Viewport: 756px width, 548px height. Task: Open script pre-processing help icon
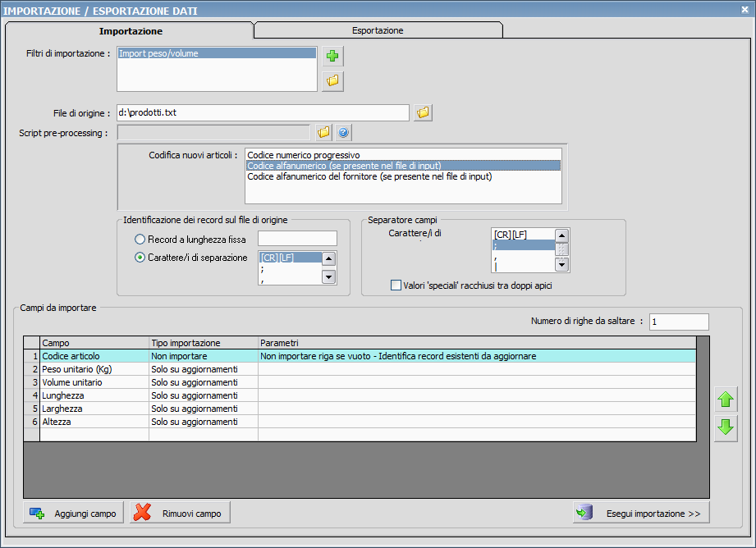point(343,132)
